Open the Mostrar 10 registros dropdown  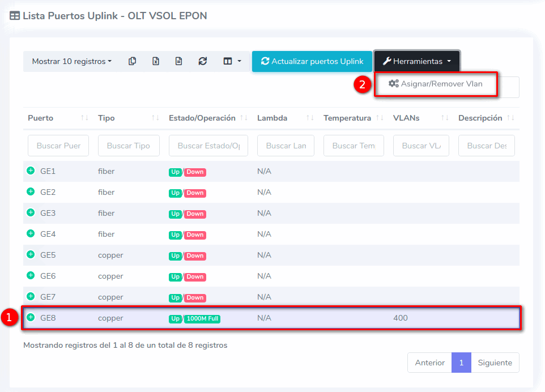[x=71, y=61]
